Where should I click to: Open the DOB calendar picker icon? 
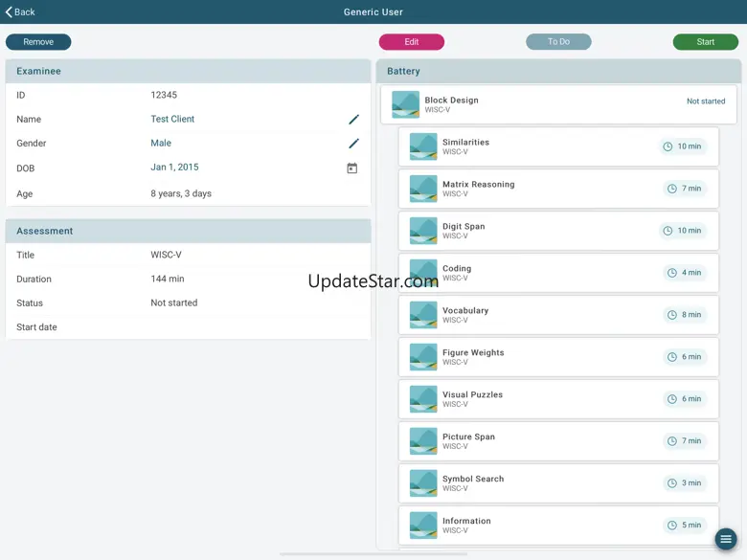coord(352,168)
